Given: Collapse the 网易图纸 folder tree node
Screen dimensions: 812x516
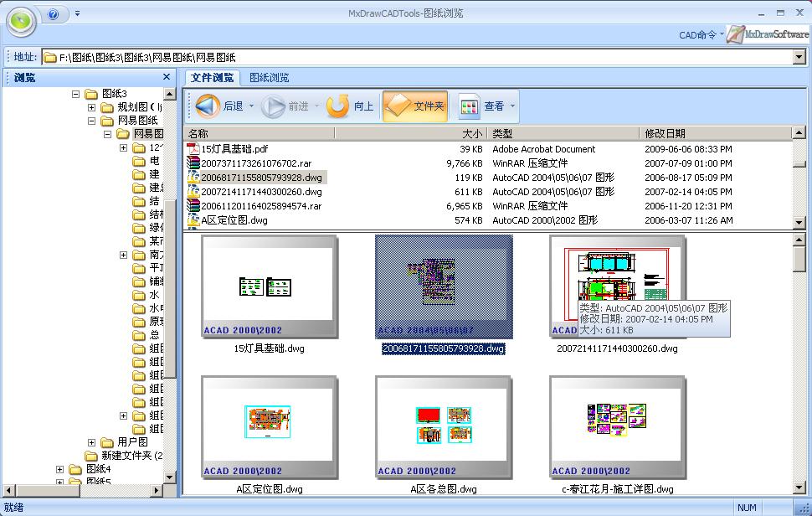Looking at the screenshot, I should point(92,121).
